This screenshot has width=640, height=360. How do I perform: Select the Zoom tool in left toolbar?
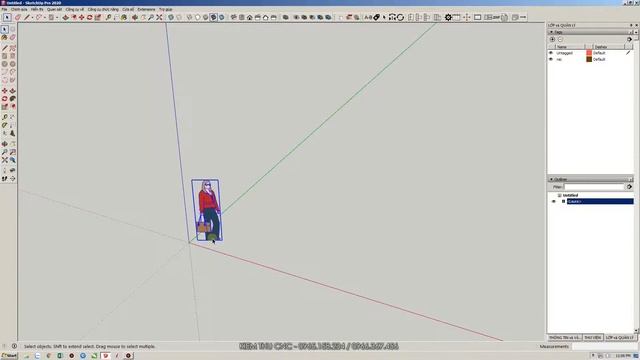pyautogui.click(x=4, y=152)
